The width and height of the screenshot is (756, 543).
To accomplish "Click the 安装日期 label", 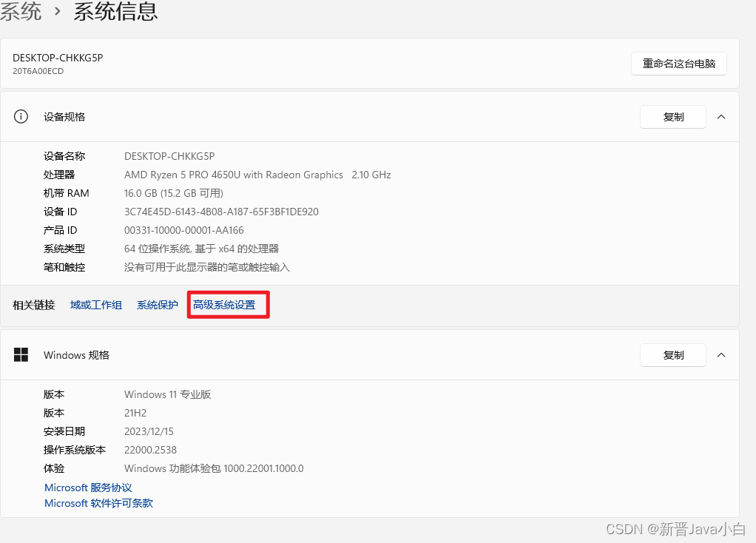I will tap(64, 431).
